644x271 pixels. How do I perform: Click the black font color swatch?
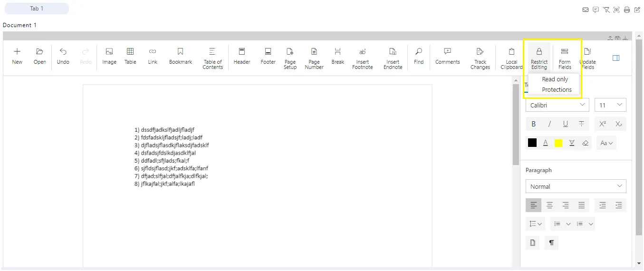(x=532, y=143)
